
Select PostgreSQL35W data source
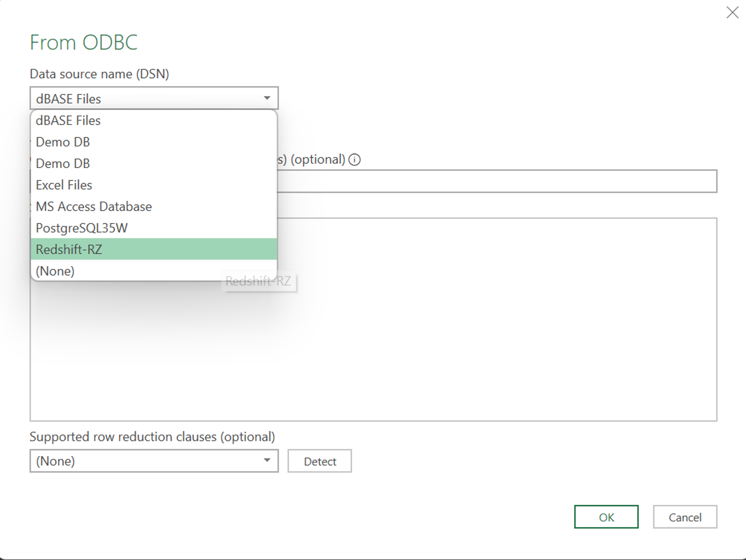pyautogui.click(x=154, y=228)
